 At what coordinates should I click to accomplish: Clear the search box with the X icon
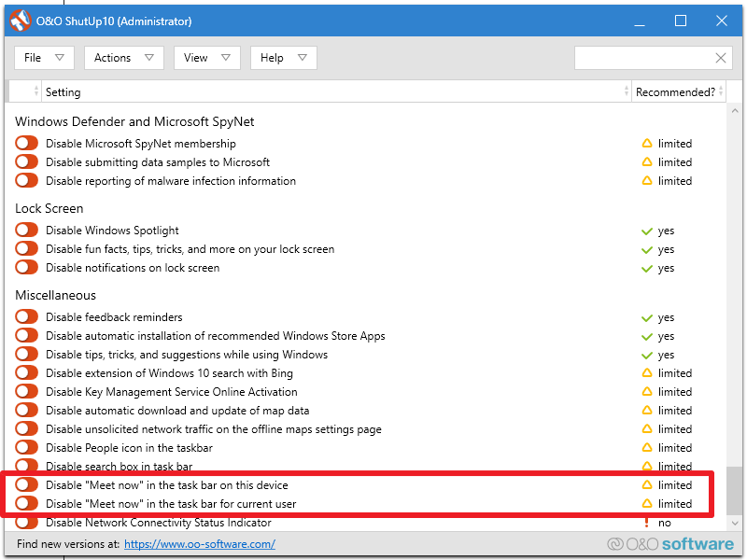pos(720,58)
